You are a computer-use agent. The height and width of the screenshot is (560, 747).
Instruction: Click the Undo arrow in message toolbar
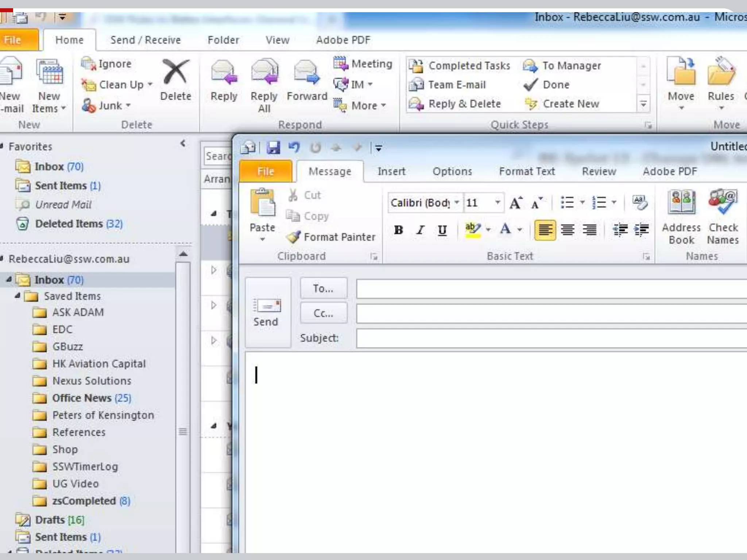(x=294, y=148)
